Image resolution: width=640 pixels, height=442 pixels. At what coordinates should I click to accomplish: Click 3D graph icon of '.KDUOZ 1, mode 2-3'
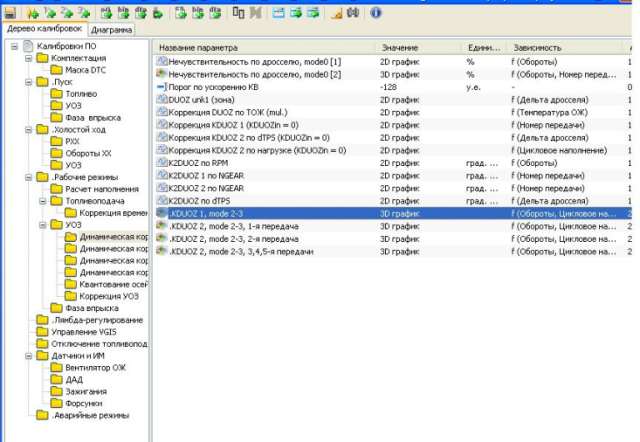pyautogui.click(x=162, y=213)
